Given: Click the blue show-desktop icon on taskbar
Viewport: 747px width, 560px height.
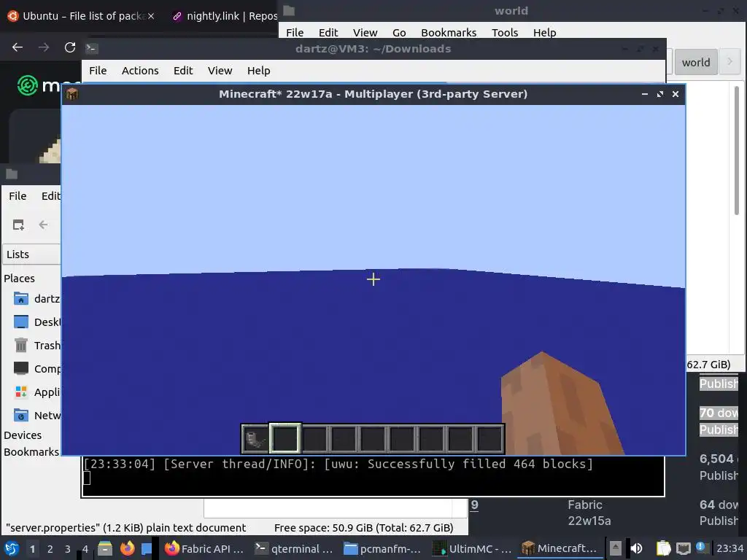Looking at the screenshot, I should 147,548.
